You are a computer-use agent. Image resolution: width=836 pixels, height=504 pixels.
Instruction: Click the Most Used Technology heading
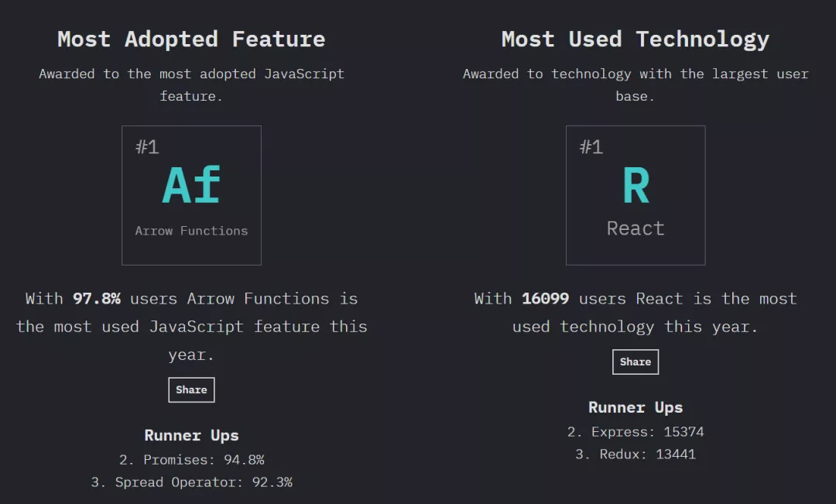[x=636, y=39]
